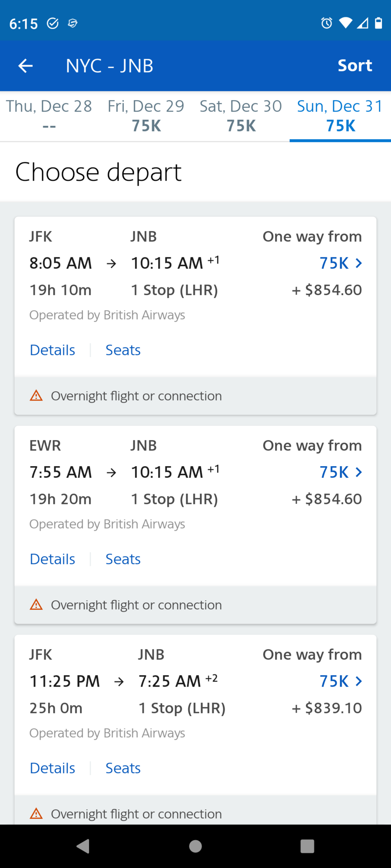The width and height of the screenshot is (391, 868).
Task: Open the Sort options
Action: coord(355,66)
